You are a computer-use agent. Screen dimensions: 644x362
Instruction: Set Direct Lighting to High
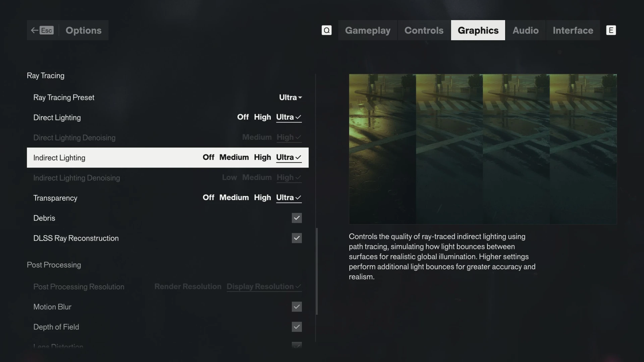click(x=262, y=117)
